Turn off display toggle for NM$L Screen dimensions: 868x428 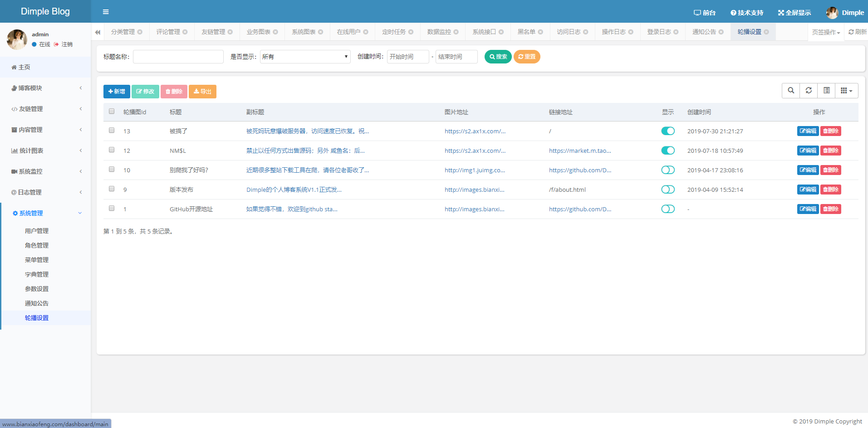tap(668, 151)
